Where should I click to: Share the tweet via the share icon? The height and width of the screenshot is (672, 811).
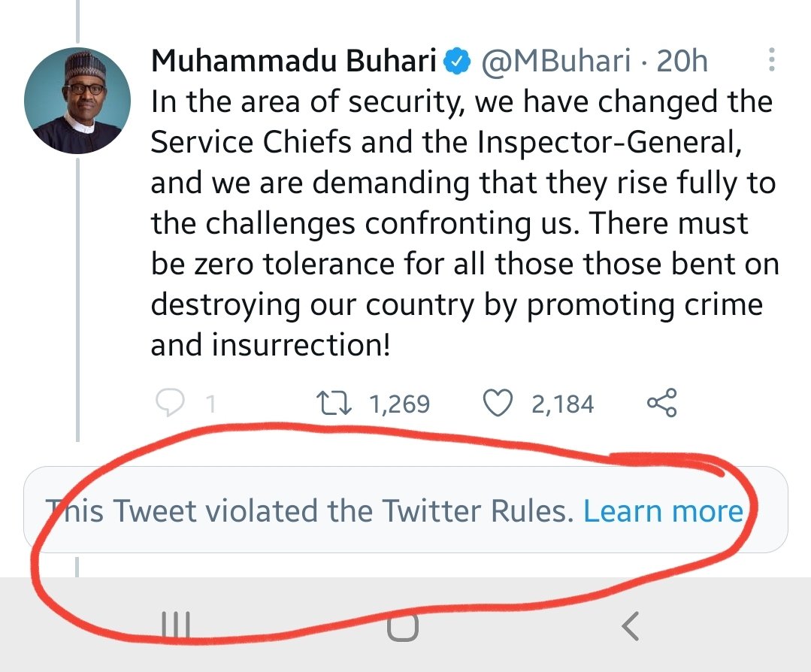[661, 404]
